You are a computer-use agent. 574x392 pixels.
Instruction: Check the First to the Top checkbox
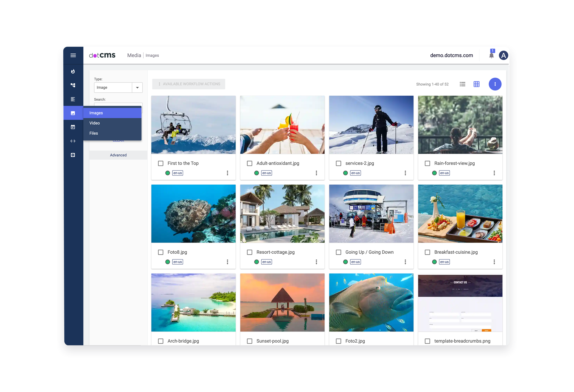pyautogui.click(x=161, y=163)
